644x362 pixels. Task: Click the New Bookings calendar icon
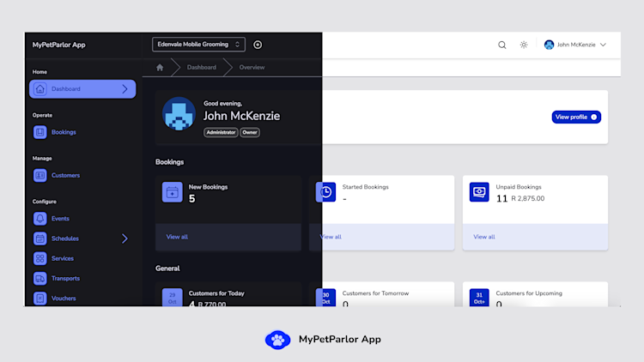click(172, 192)
